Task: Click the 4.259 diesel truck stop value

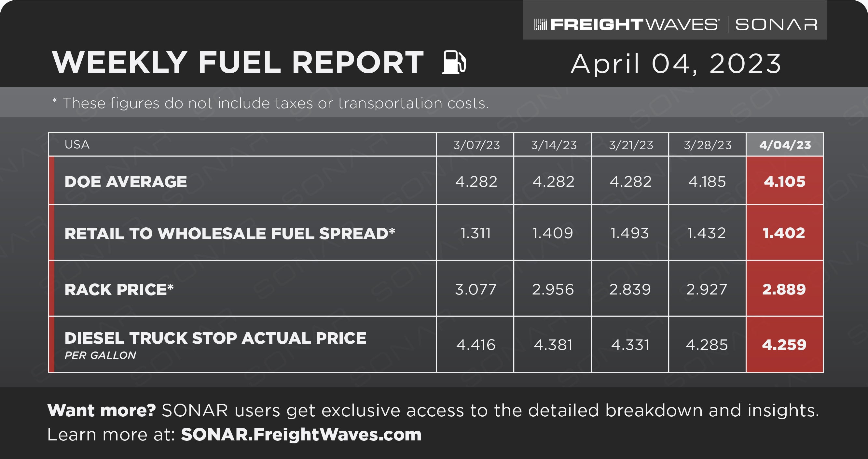Action: point(785,345)
